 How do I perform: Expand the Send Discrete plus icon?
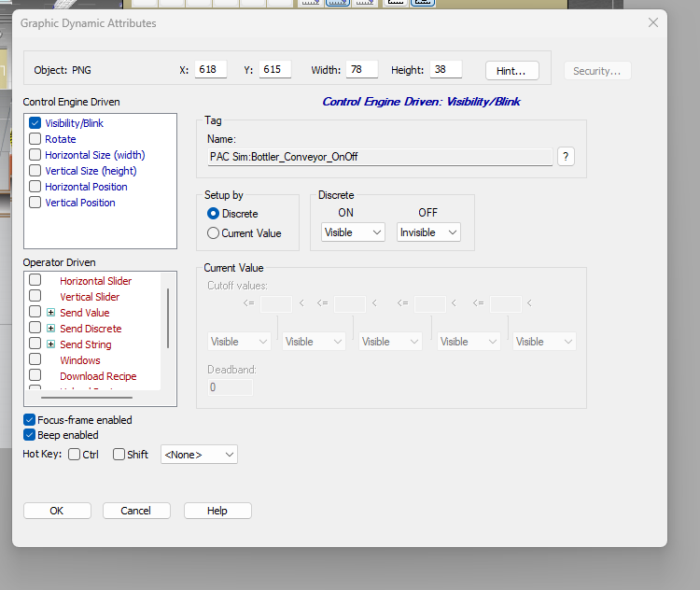[51, 329]
